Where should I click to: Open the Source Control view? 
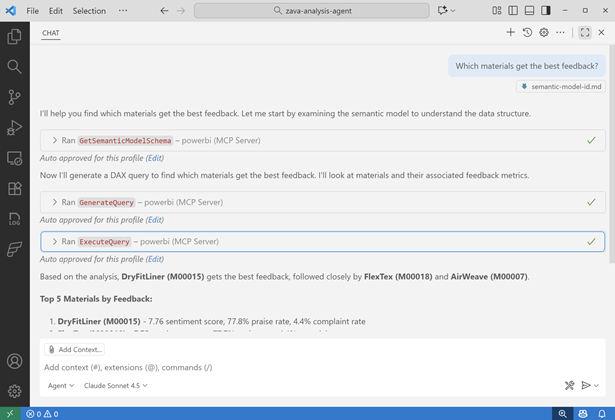tap(15, 97)
